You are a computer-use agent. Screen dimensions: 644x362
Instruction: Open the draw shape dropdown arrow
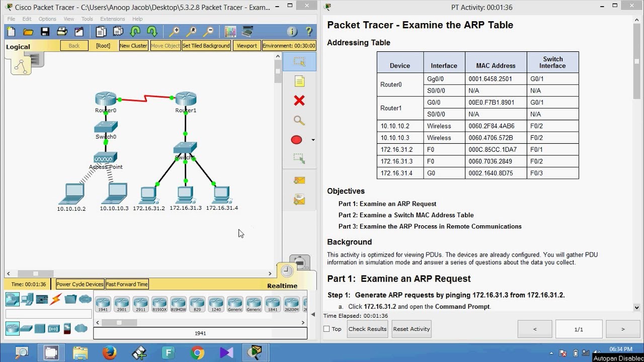[313, 140]
